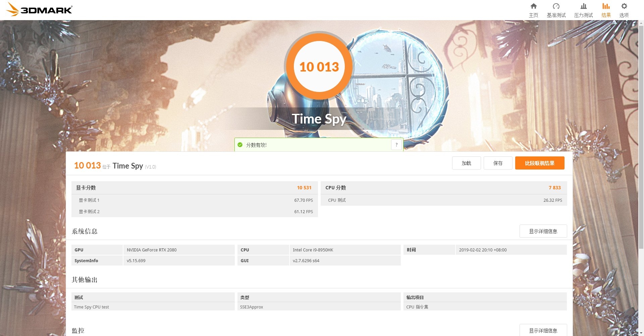Viewport: 644px width, 336px height.
Task: Click the 系统信息 section heading
Action: [x=85, y=231]
